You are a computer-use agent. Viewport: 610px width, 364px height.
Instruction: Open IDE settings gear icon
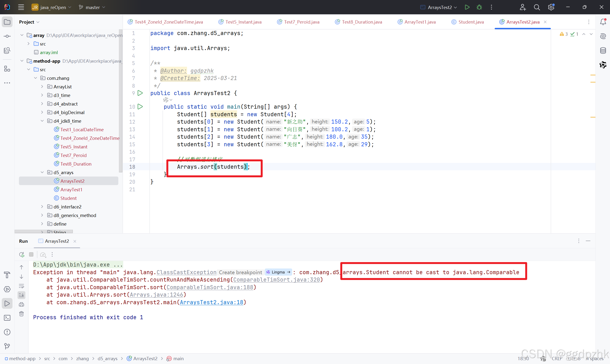tap(551, 7)
